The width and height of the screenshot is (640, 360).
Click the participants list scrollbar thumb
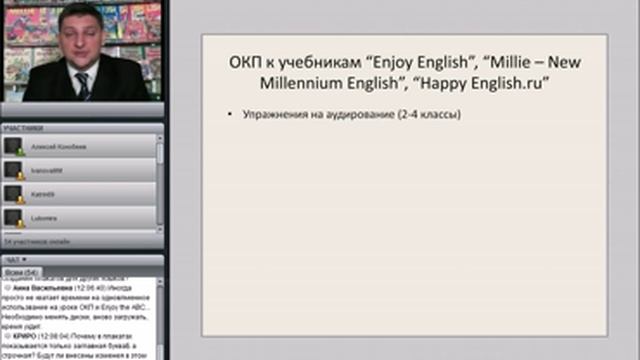[160, 154]
